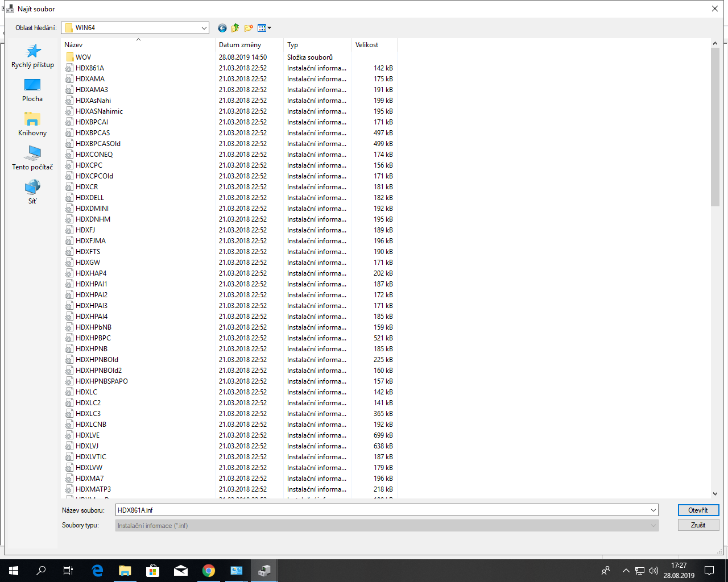The height and width of the screenshot is (582, 728).
Task: Open Chrome from the taskbar
Action: coord(209,571)
